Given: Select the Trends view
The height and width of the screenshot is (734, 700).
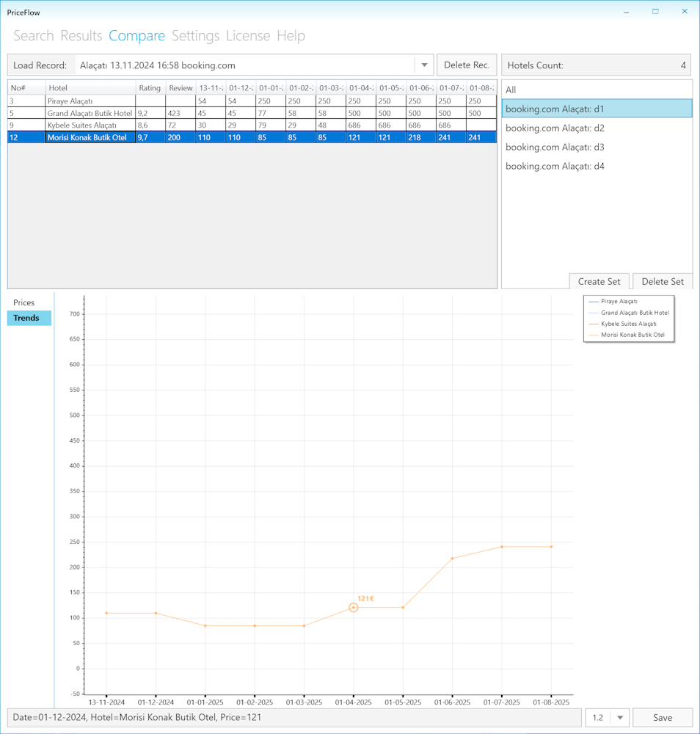Looking at the screenshot, I should coord(29,318).
